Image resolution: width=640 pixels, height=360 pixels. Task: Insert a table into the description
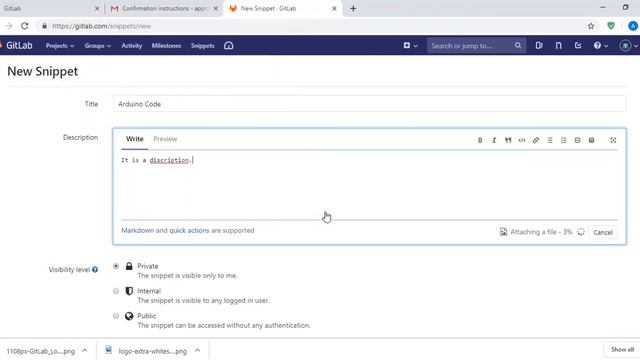[591, 140]
